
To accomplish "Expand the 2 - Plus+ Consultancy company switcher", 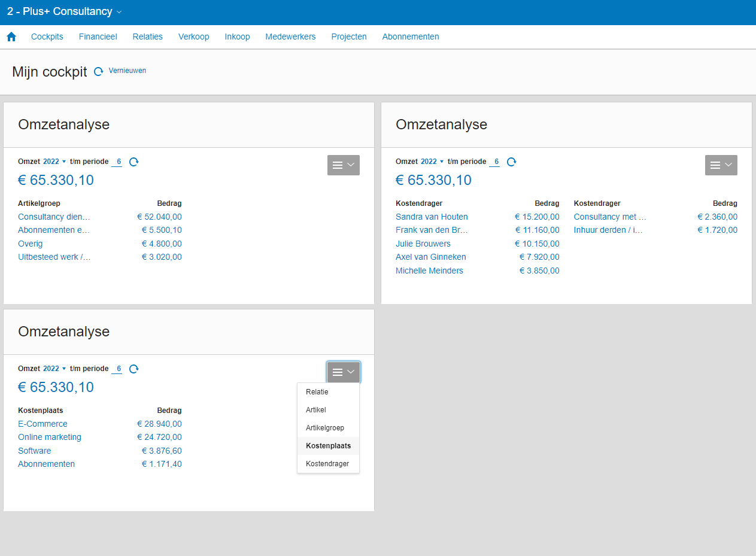I will (x=65, y=12).
